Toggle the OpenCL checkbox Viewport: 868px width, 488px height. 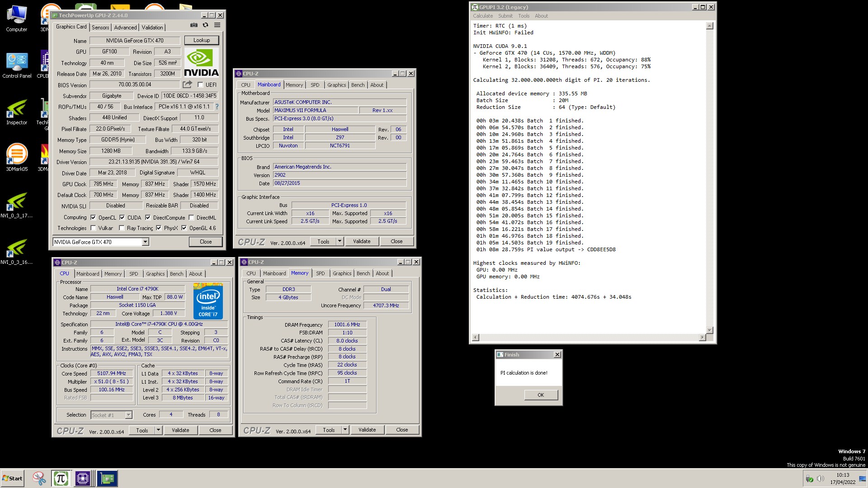point(93,217)
